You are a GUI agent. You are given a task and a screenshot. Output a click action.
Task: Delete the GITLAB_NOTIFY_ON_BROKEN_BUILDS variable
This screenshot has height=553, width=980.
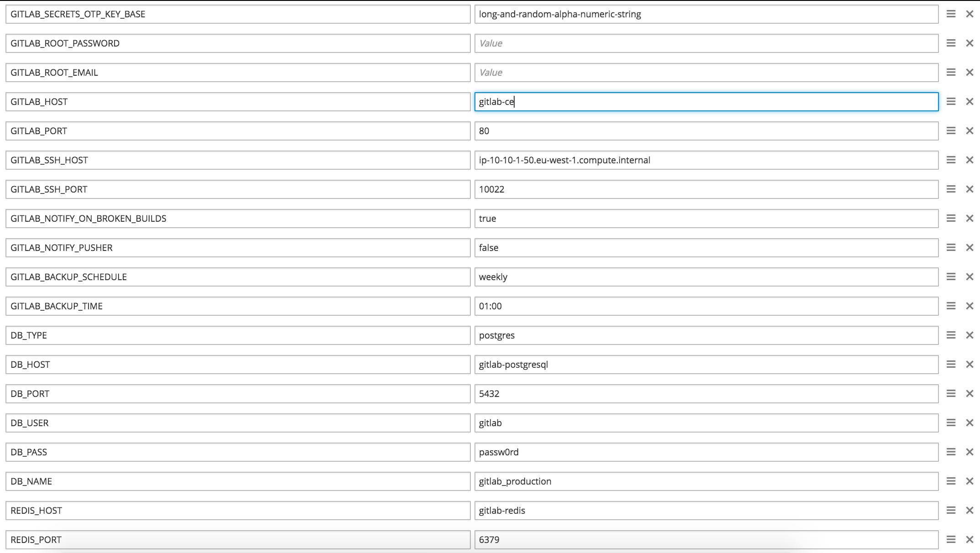tap(970, 219)
